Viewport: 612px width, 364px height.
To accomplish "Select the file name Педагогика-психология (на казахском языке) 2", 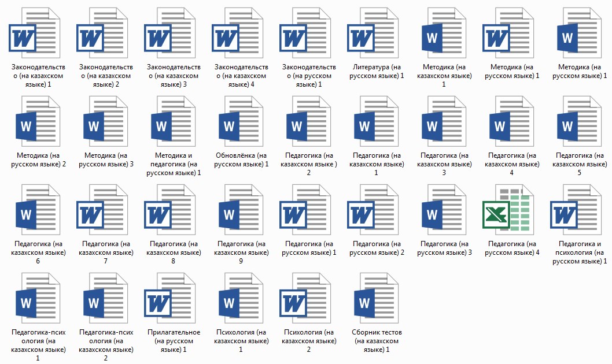I will point(106,345).
